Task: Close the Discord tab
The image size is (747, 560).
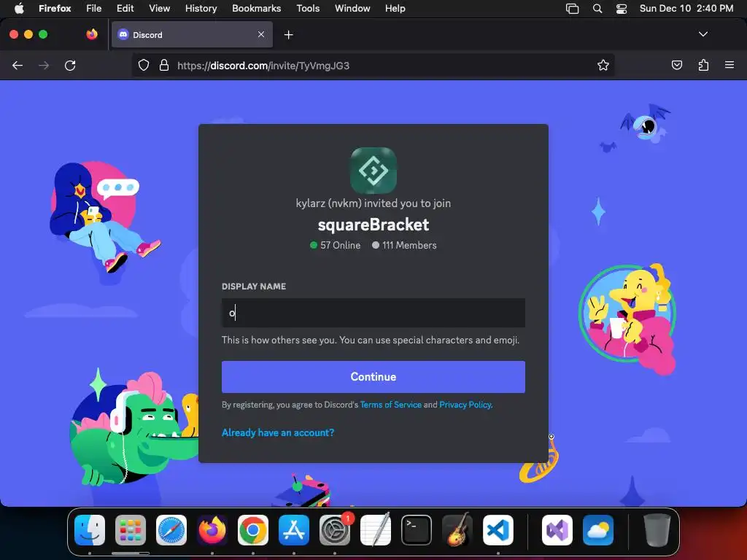Action: coord(261,34)
